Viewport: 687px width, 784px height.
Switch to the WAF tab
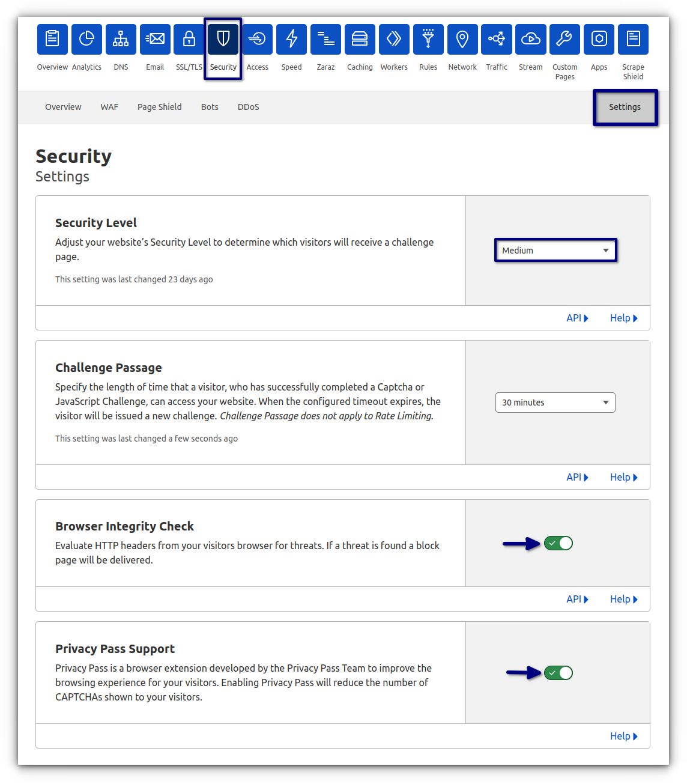pos(109,107)
